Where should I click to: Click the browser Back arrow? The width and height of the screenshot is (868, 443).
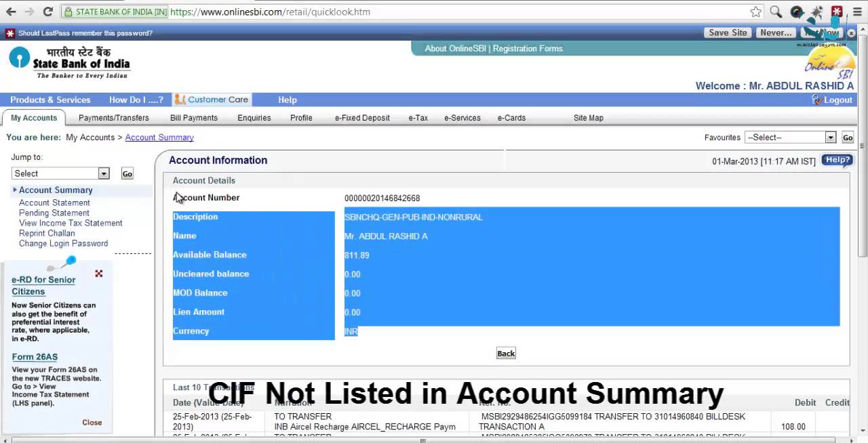pos(11,12)
